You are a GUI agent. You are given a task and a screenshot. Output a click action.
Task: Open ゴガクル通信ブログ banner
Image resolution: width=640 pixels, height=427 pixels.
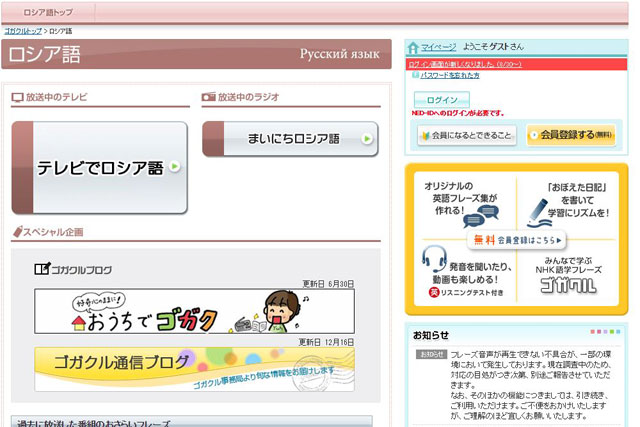194,369
